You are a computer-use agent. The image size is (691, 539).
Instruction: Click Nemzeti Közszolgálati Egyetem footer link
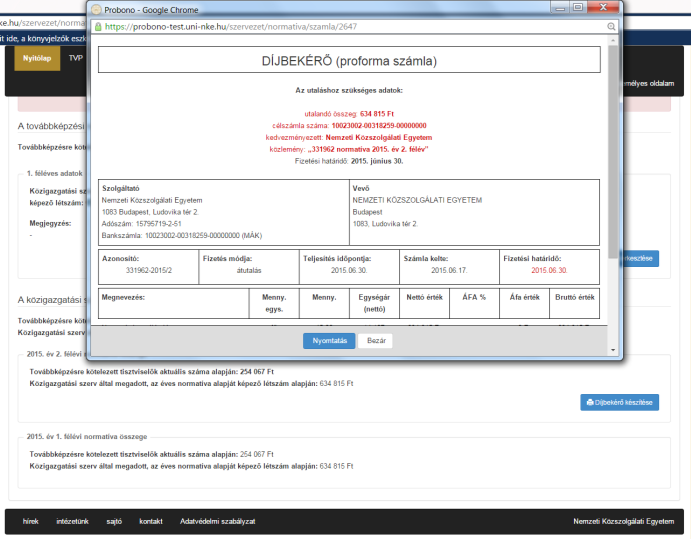(624, 521)
